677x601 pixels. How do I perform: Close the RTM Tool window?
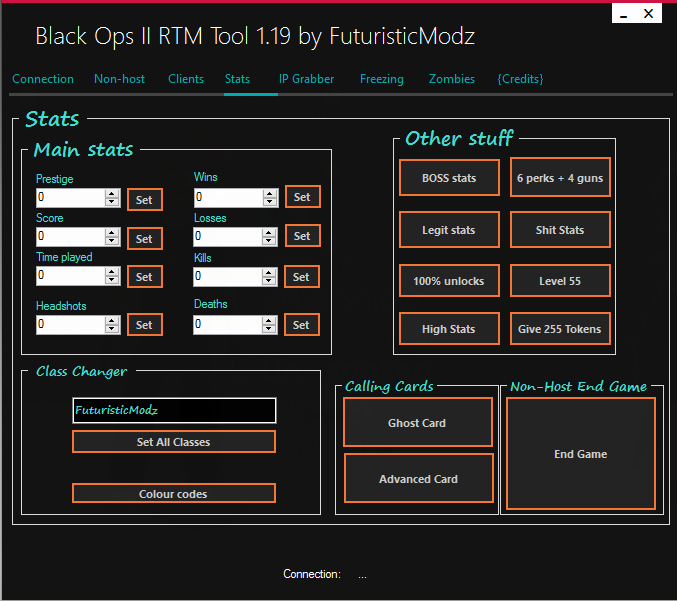pyautogui.click(x=648, y=14)
